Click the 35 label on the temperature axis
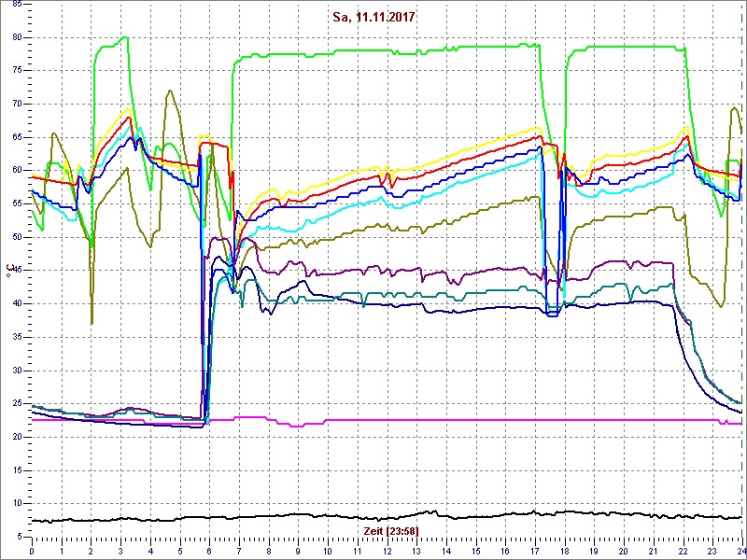Screen dimensions: 747x560 (17, 337)
